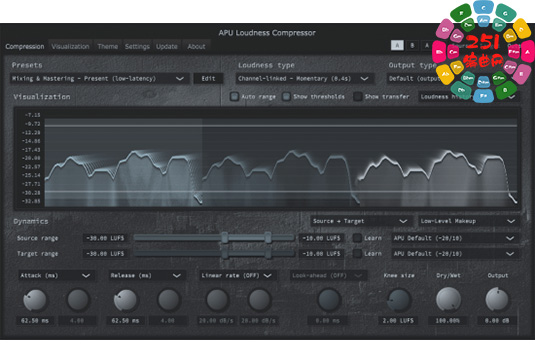Image resolution: width=535 pixels, height=363 pixels.
Task: Open the Mixing & Mastering preset dropdown
Action: click(99, 78)
